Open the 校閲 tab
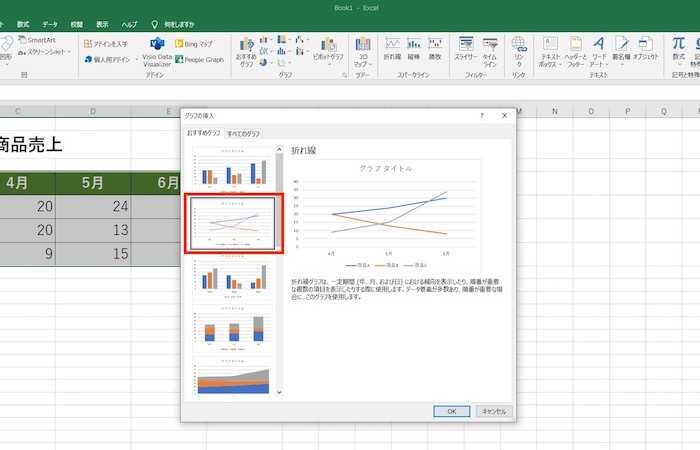Screen dimensions: 700x450 click(x=77, y=24)
